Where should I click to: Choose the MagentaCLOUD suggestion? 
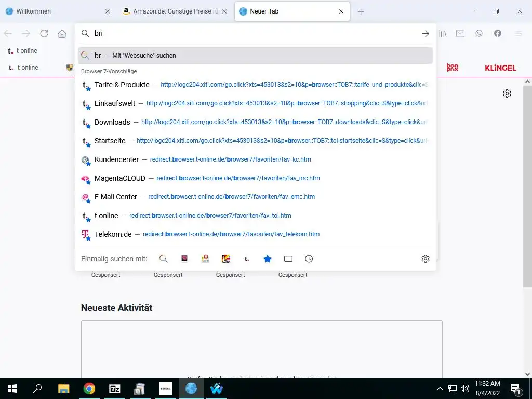(x=255, y=178)
